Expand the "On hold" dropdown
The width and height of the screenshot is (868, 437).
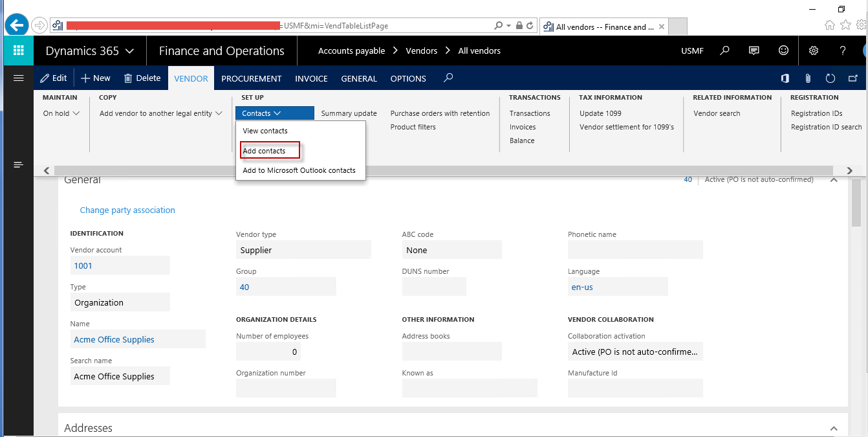[61, 113]
